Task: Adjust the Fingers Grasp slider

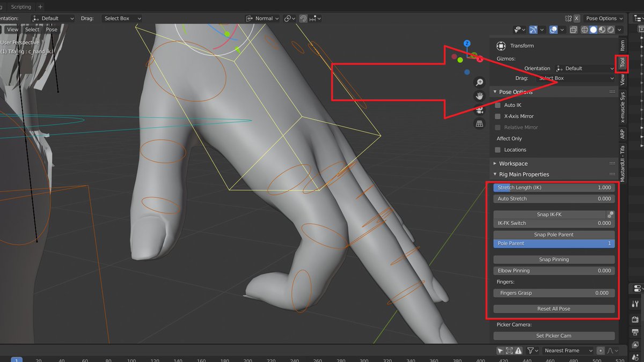Action: [x=554, y=293]
